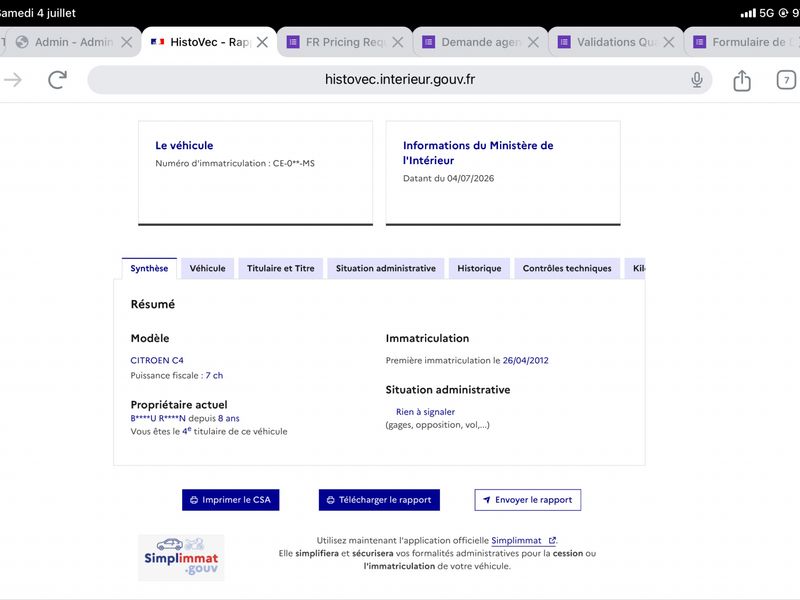Click the owner name B****U R****N
This screenshot has width=800, height=600.
point(158,418)
